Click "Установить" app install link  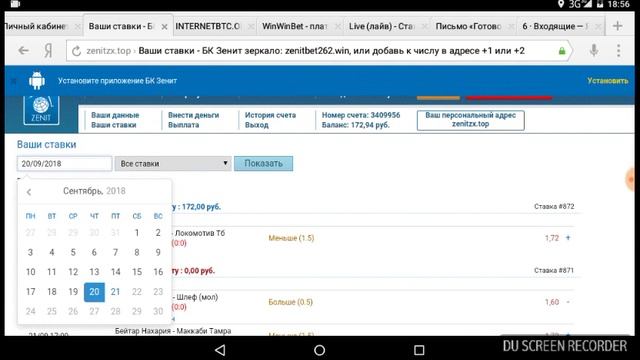(x=608, y=81)
